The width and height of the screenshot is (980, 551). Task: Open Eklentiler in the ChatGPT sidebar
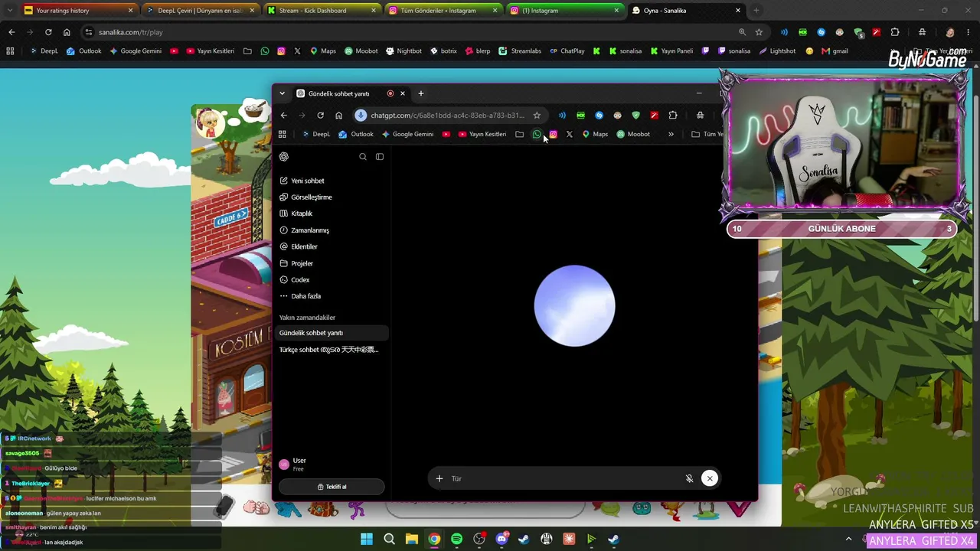click(x=333, y=246)
